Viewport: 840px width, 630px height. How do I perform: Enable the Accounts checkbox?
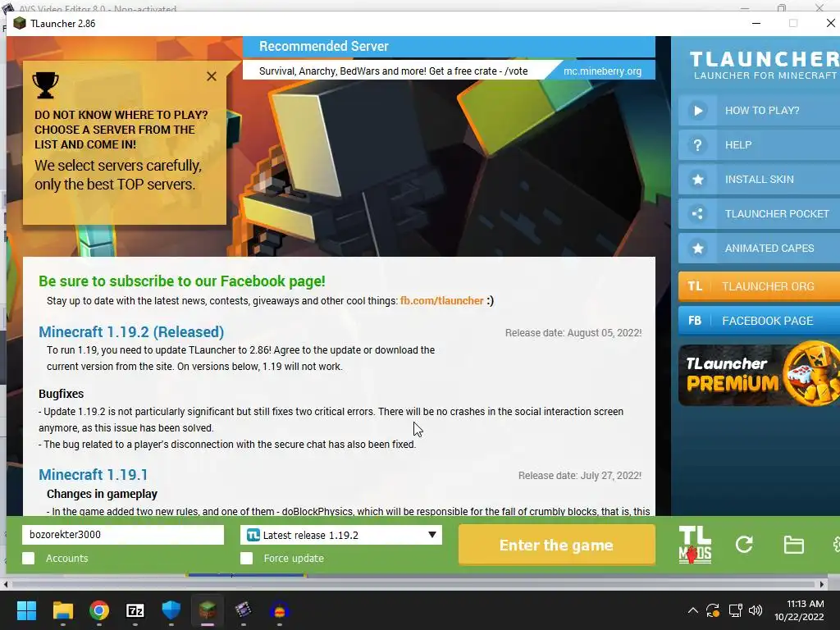click(29, 558)
